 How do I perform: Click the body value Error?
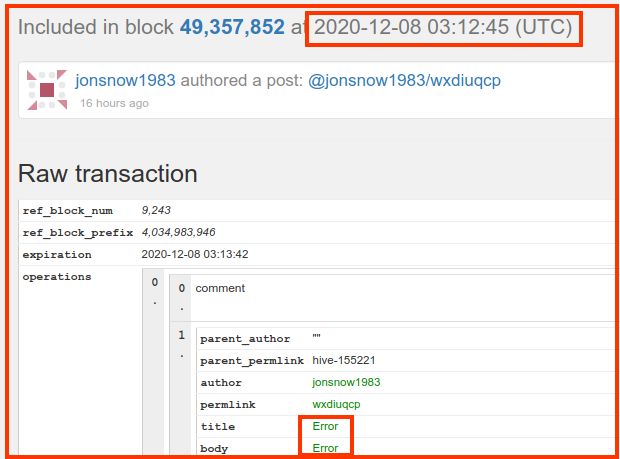coord(325,448)
